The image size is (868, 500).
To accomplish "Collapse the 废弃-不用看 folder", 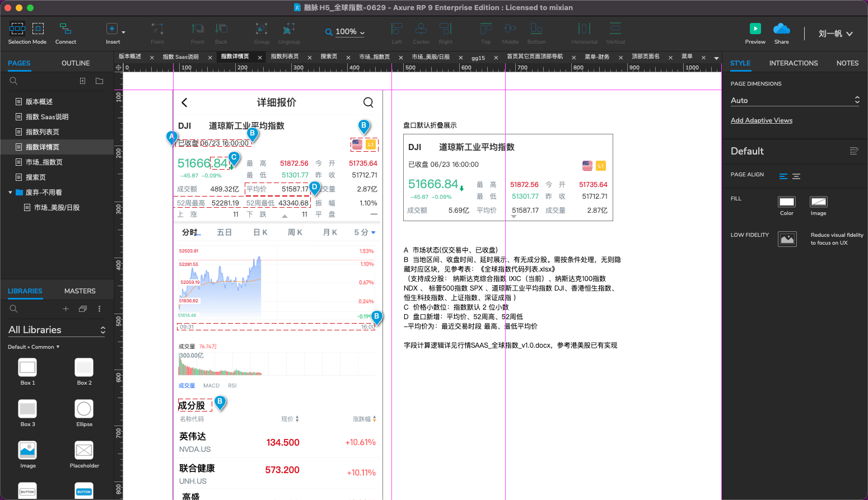I will (x=10, y=193).
